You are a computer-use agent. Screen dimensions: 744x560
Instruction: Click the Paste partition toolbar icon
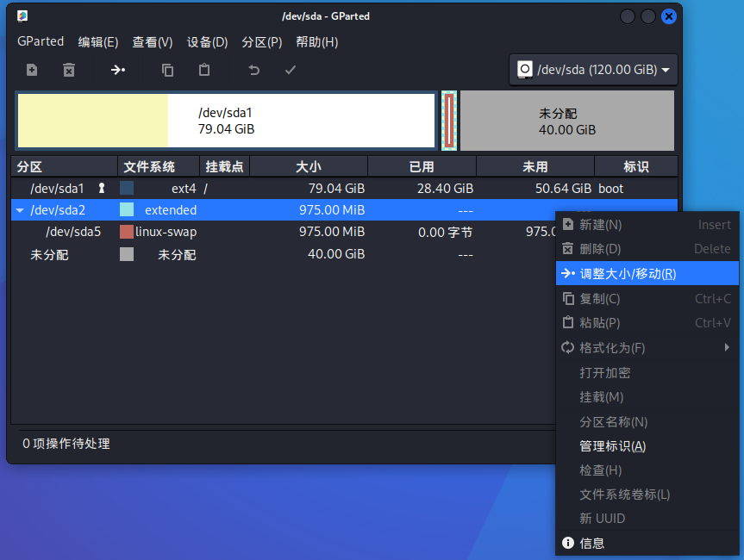[204, 70]
